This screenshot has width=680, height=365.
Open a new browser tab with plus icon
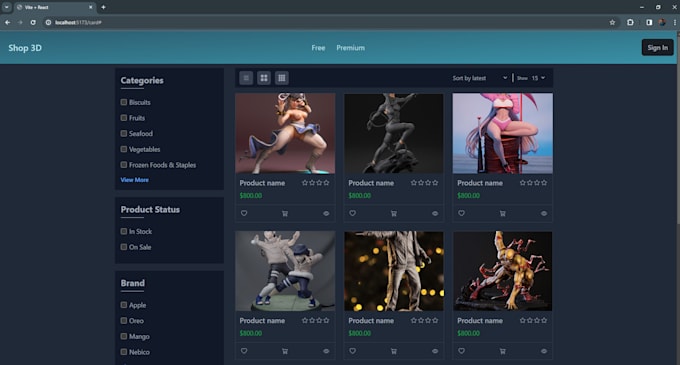(103, 7)
